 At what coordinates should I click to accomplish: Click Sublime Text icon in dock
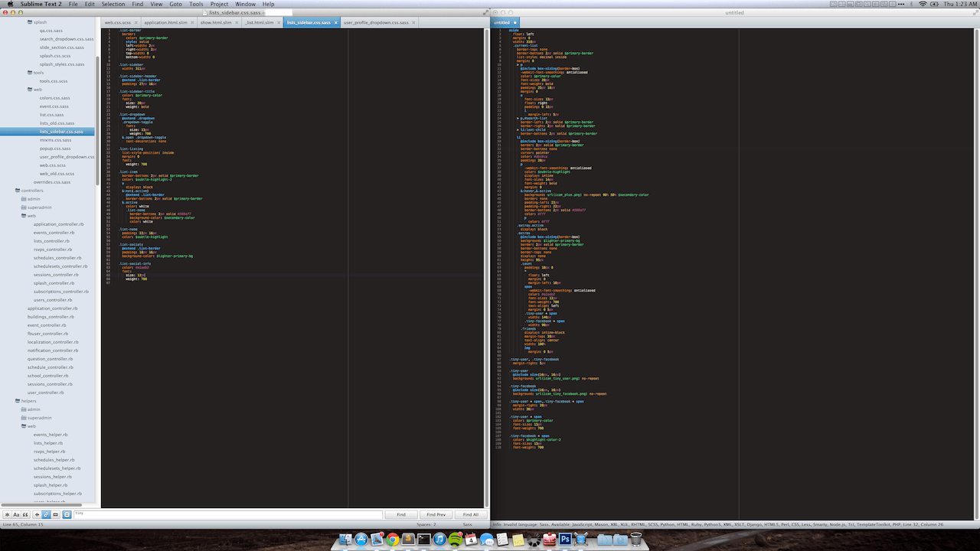pos(408,540)
